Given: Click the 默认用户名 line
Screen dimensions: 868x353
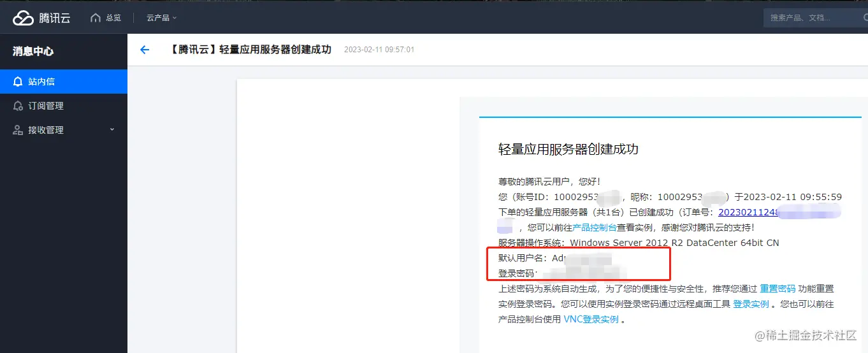Looking at the screenshot, I should click(555, 258).
